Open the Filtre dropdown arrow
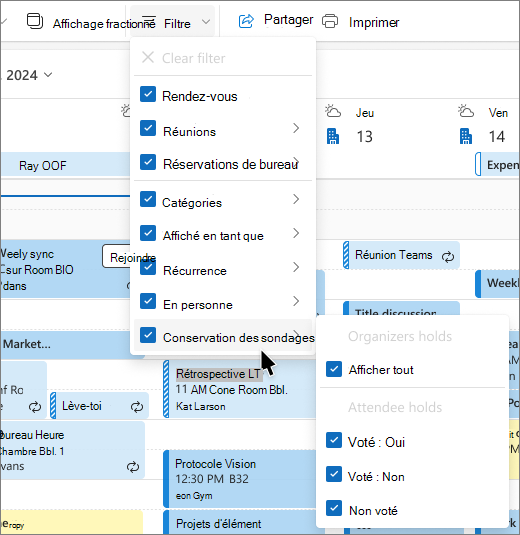Screen dimensions: 520x535 (206, 22)
